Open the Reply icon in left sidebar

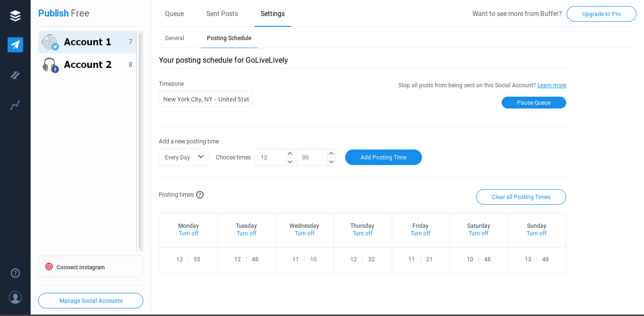point(15,75)
